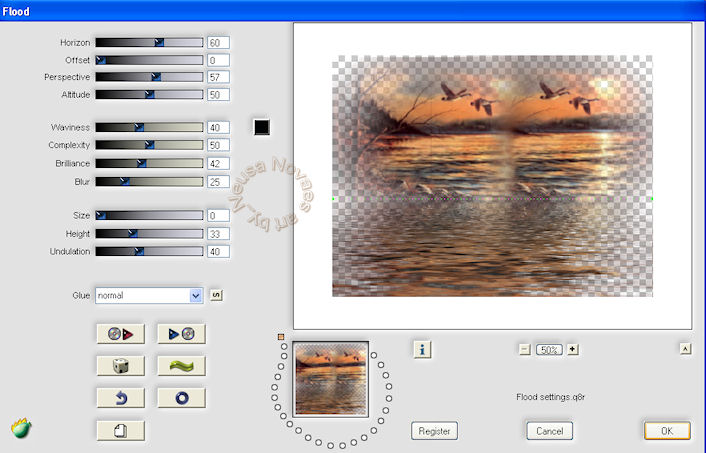This screenshot has height=453, width=706.
Task: Click the Blur value field showing 25
Action: (218, 182)
